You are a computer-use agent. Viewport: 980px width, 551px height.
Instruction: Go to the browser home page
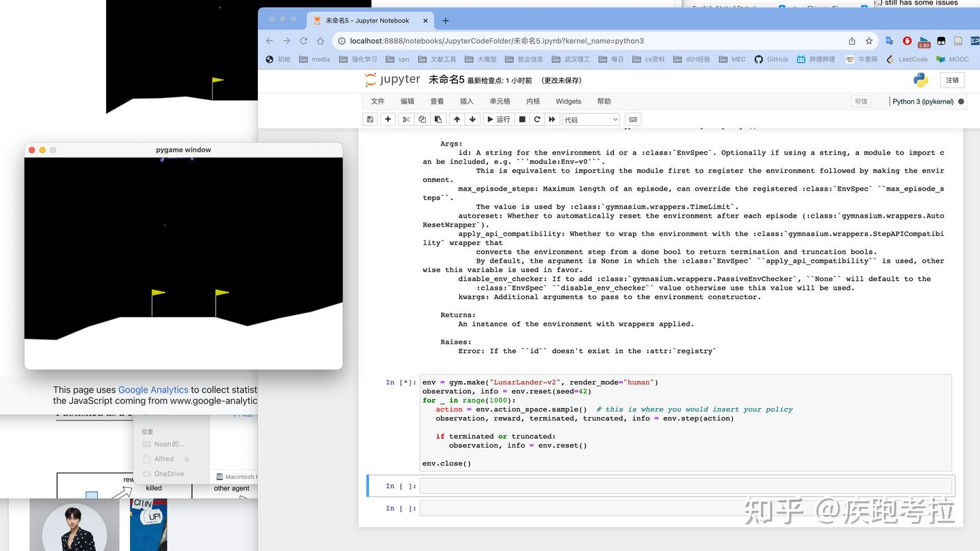[x=321, y=41]
